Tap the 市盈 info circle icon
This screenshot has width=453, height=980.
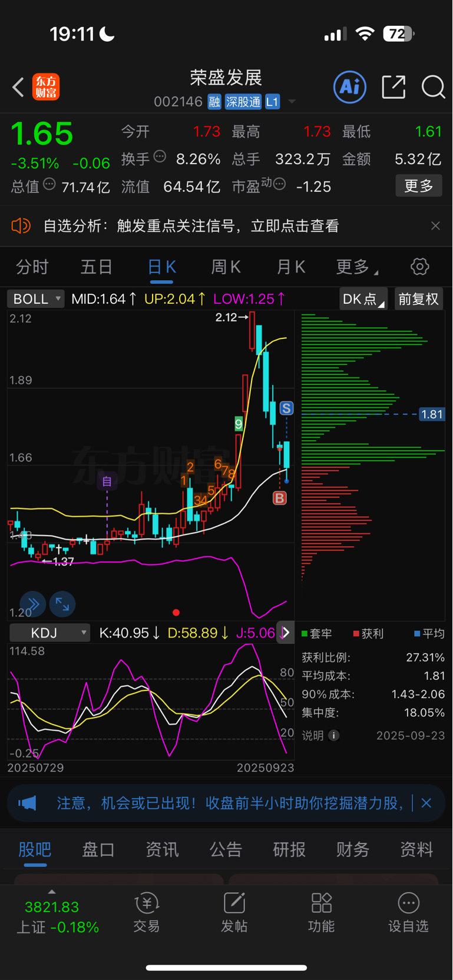(280, 184)
